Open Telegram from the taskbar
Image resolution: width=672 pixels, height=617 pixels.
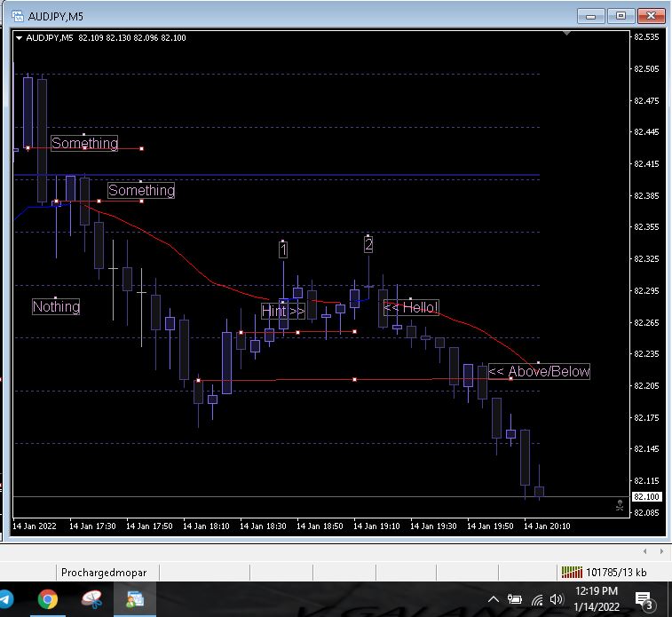[x=5, y=599]
